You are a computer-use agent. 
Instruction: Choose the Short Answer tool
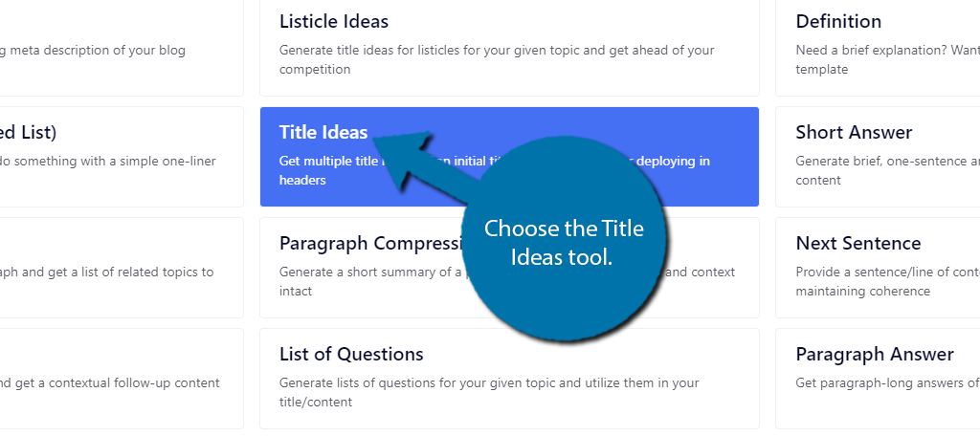878,157
